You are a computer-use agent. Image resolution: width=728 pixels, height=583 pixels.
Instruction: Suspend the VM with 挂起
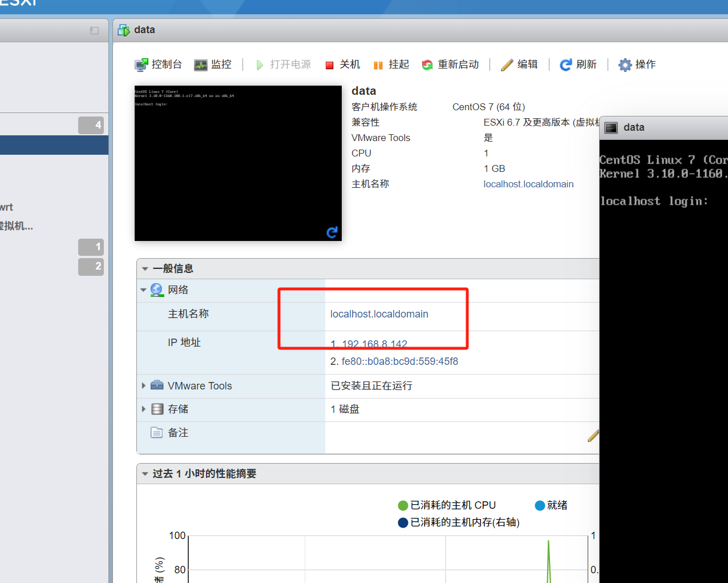click(391, 65)
